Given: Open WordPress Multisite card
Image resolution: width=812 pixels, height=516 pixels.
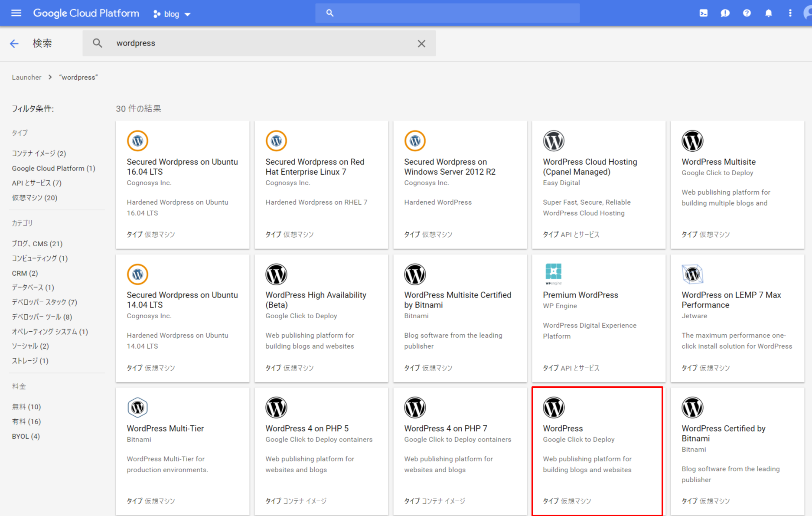Looking at the screenshot, I should [737, 184].
